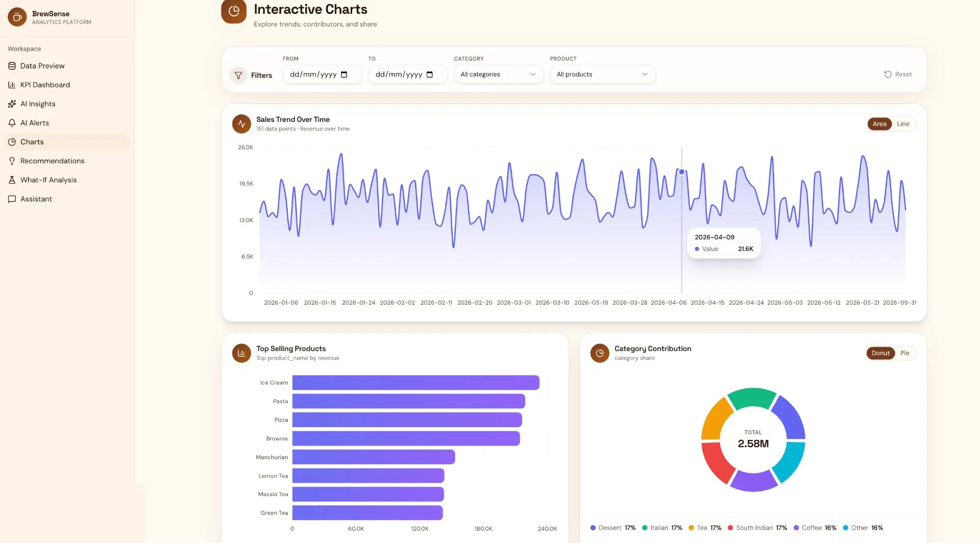This screenshot has width=980, height=543.
Task: Click the AI Alerts bell icon
Action: coord(12,122)
